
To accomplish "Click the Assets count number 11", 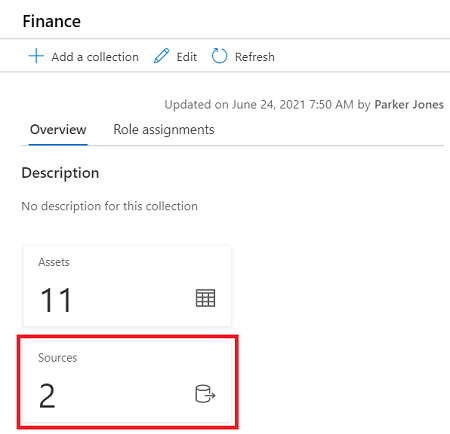I will tap(56, 301).
